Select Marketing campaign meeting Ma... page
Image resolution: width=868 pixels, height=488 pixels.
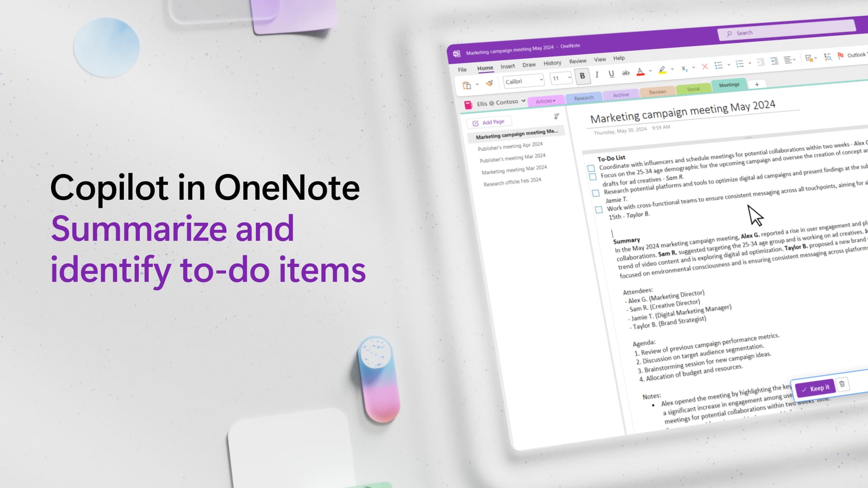tap(515, 133)
